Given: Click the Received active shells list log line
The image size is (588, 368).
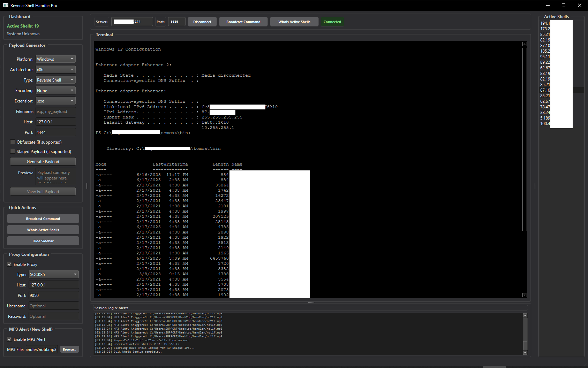Looking at the screenshot, I should click(x=137, y=344).
